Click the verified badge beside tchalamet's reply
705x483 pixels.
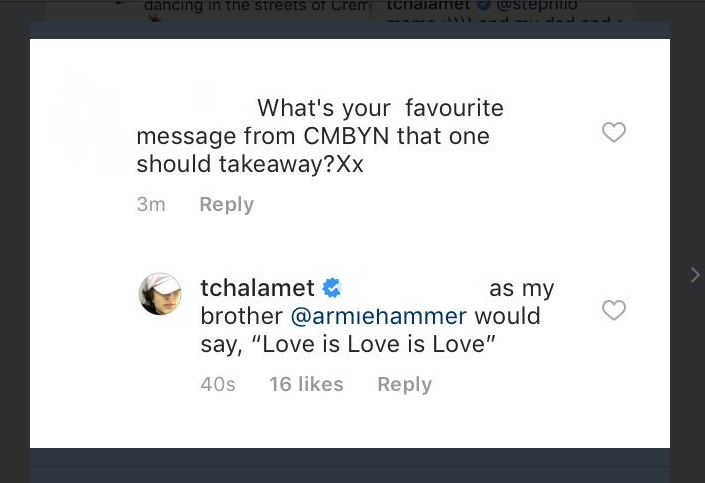pos(332,289)
